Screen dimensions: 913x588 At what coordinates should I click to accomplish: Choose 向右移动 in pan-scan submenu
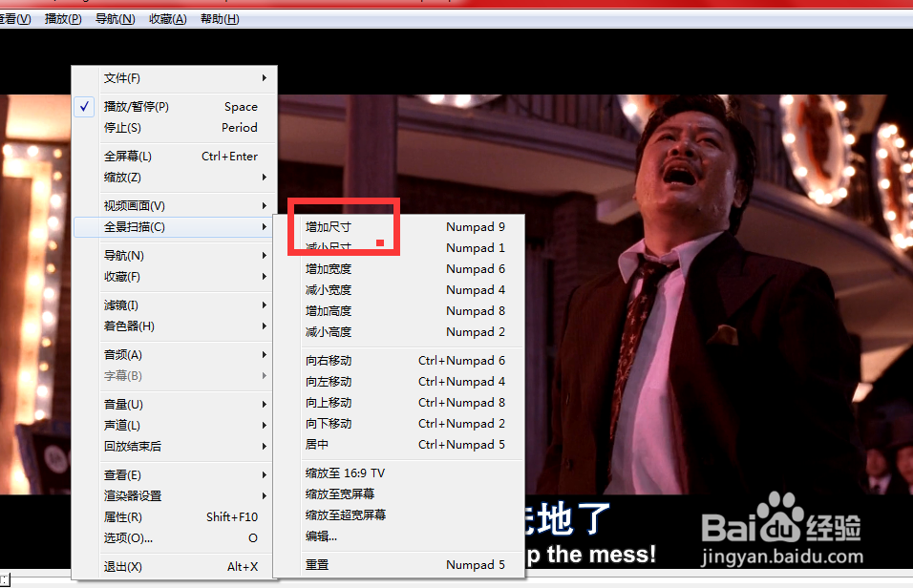click(x=399, y=361)
